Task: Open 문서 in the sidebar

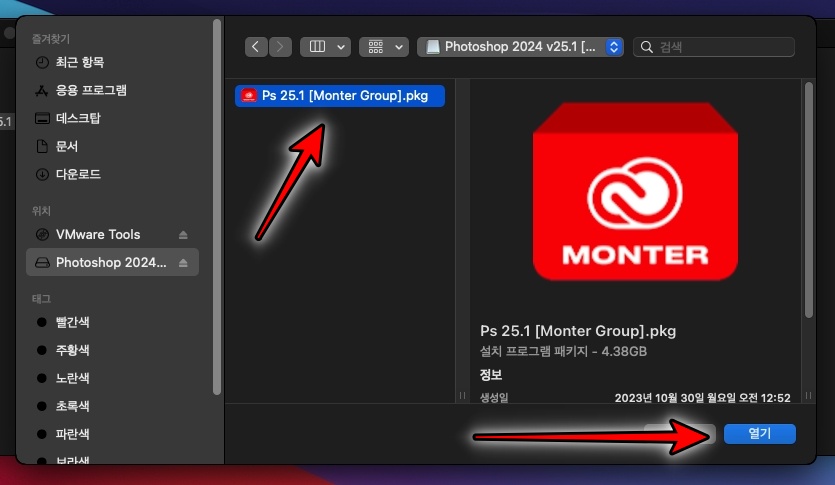Action: [x=67, y=146]
